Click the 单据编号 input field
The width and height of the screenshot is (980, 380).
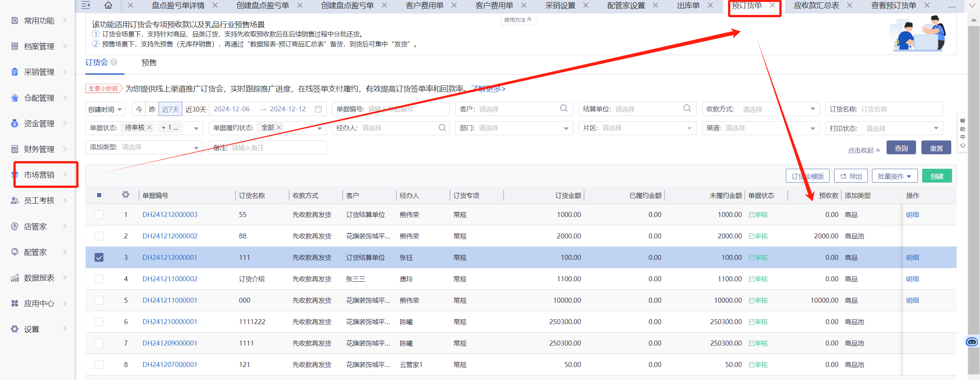click(406, 109)
